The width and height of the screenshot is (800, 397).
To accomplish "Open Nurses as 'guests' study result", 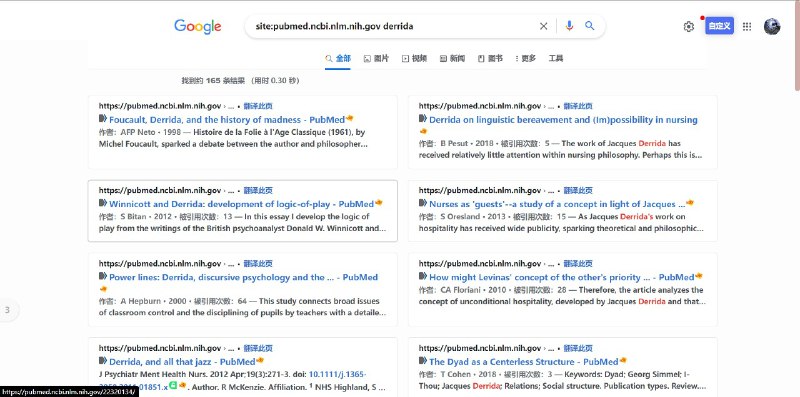I will (557, 204).
